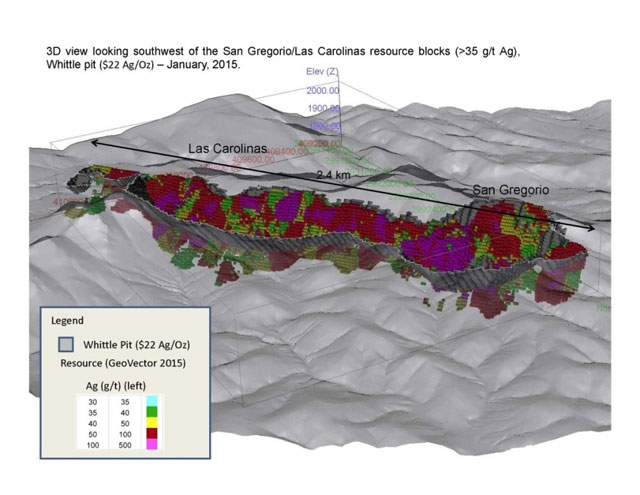
Task: Click the 'Resource (GeoVector 2015)' text
Action: 123,363
